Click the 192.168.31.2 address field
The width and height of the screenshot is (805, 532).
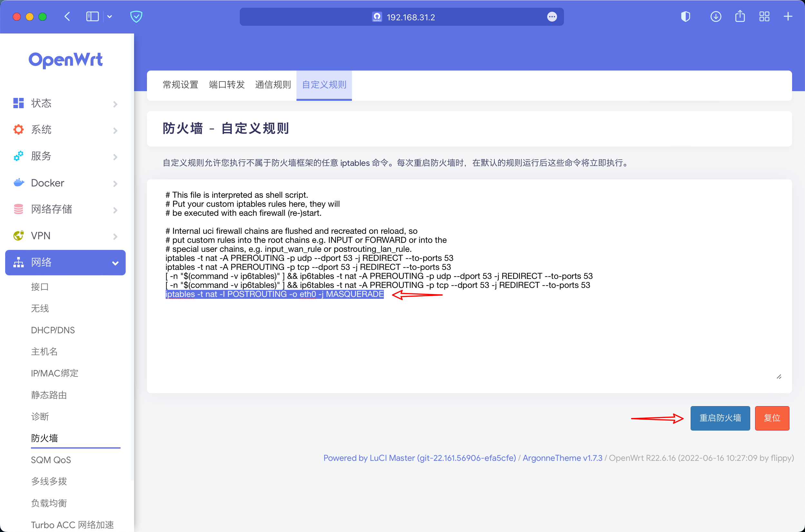(402, 17)
